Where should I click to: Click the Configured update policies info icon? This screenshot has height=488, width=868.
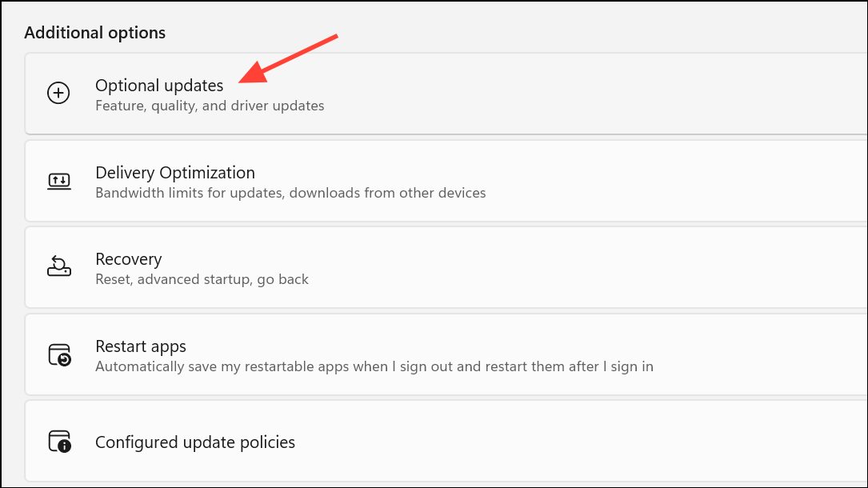(58, 442)
